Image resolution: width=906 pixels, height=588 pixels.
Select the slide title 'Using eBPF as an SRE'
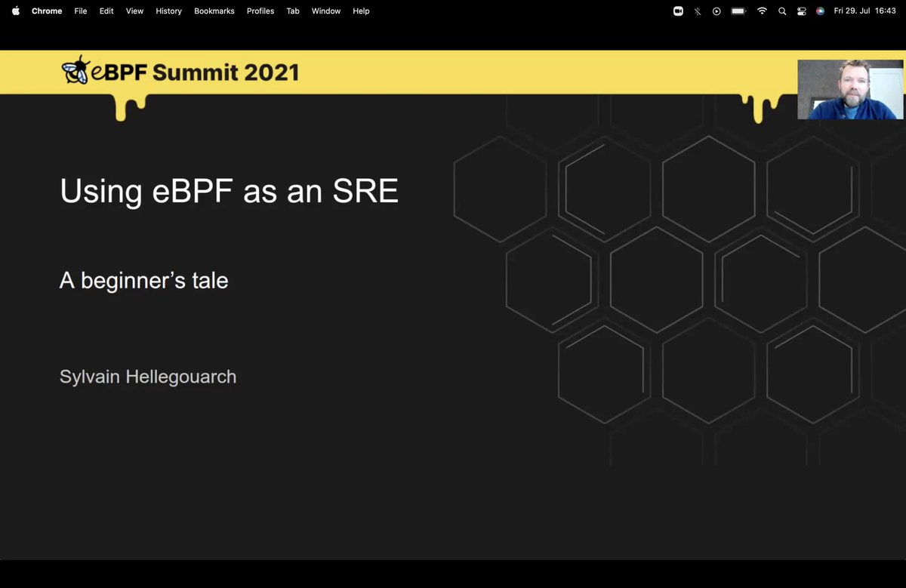(x=229, y=191)
